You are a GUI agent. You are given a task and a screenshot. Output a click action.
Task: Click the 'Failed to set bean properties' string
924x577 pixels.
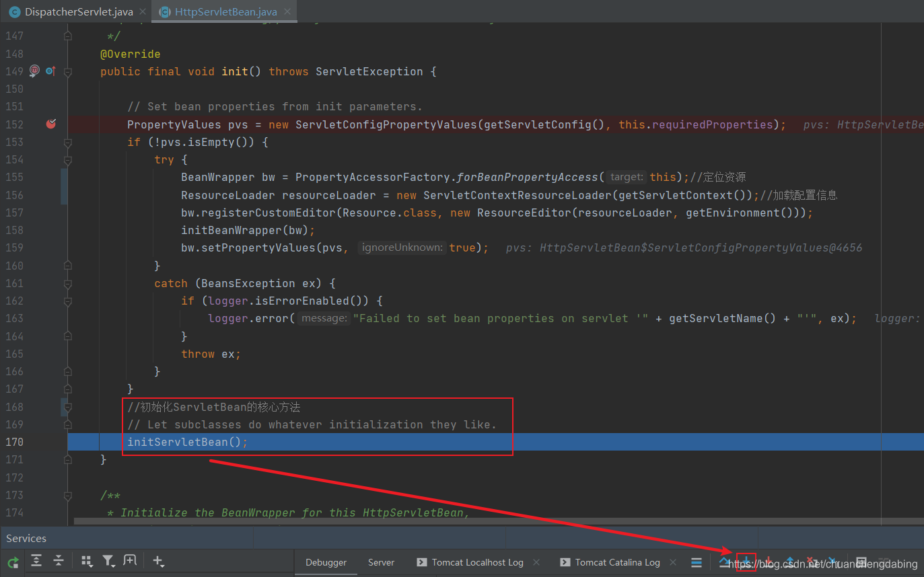click(500, 318)
